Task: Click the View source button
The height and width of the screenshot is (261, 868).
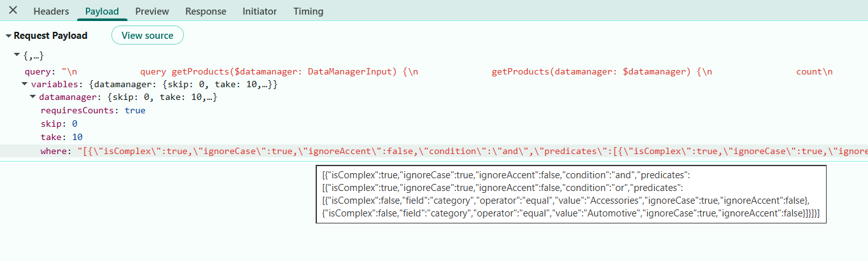Action: 148,36
